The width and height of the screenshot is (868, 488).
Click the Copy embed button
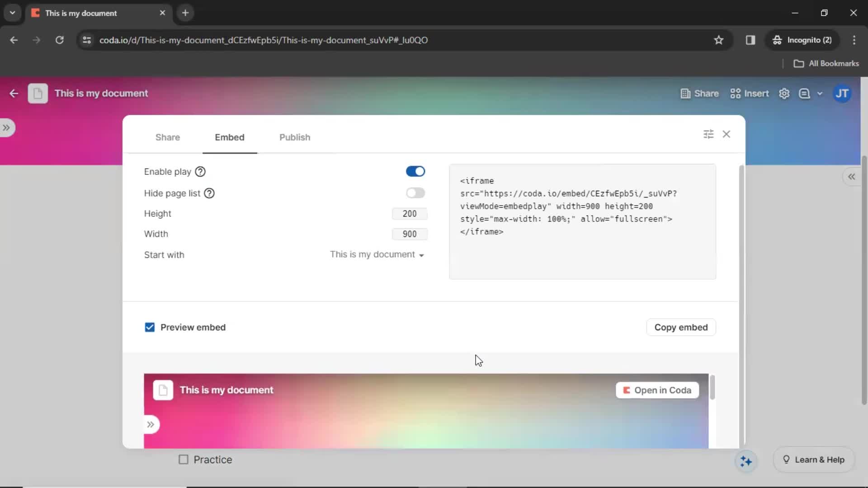(x=681, y=327)
